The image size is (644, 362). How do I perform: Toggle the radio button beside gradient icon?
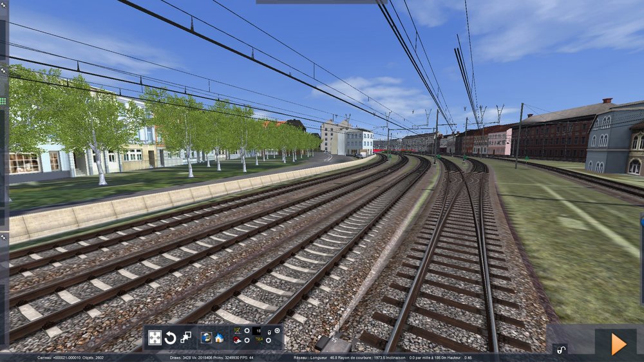247,330
